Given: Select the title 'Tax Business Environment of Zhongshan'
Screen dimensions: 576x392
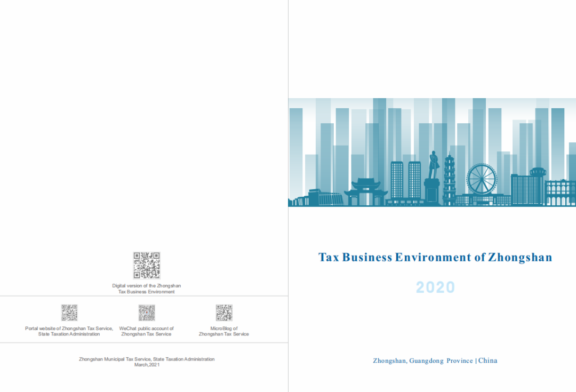Looking at the screenshot, I should point(435,257).
